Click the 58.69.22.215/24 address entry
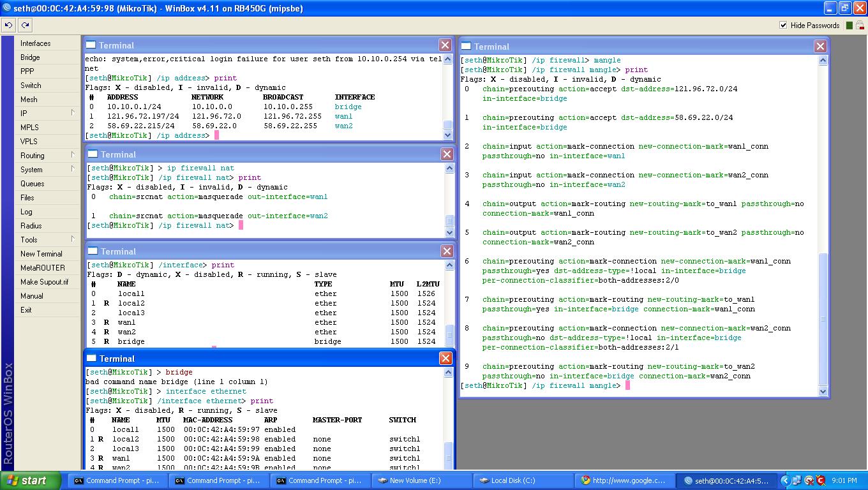The width and height of the screenshot is (868, 490). tap(140, 126)
